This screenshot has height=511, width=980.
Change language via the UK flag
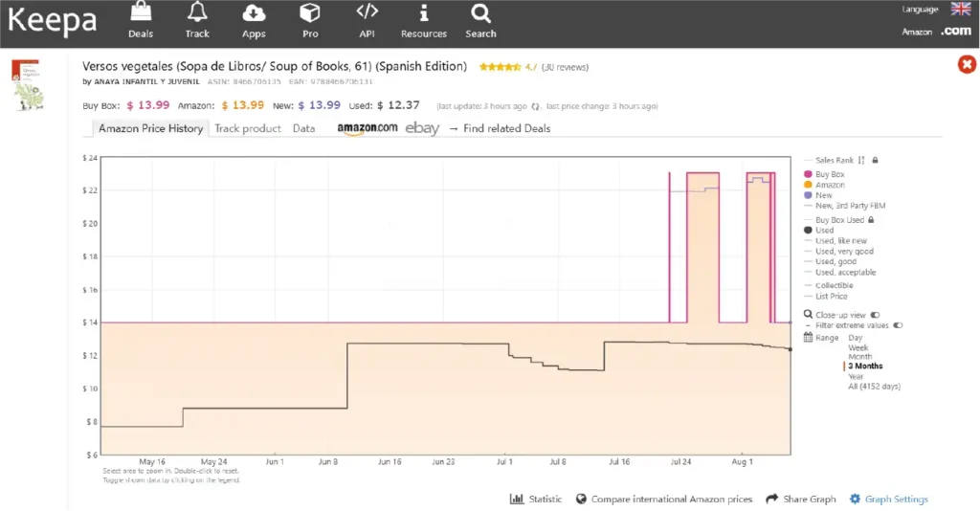point(961,9)
